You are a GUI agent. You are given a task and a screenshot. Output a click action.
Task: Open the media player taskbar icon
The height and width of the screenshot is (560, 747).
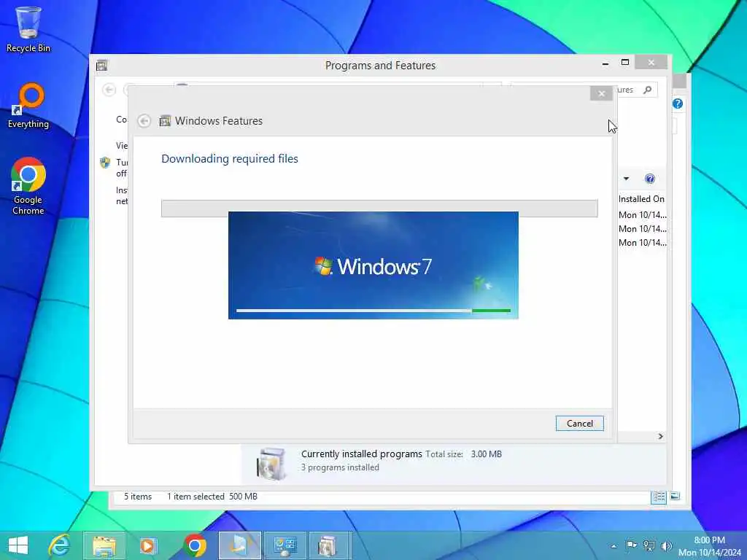coord(148,545)
